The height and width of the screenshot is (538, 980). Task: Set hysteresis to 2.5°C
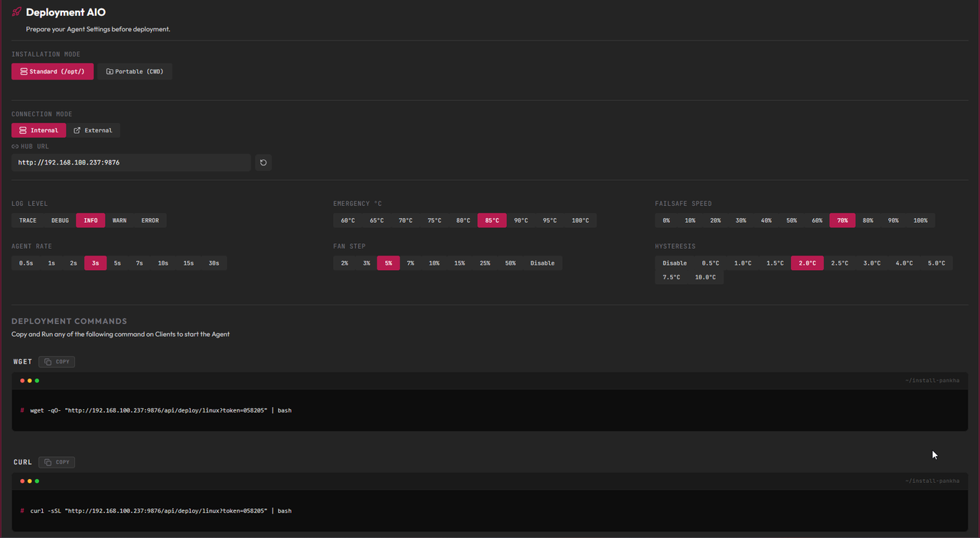point(840,263)
